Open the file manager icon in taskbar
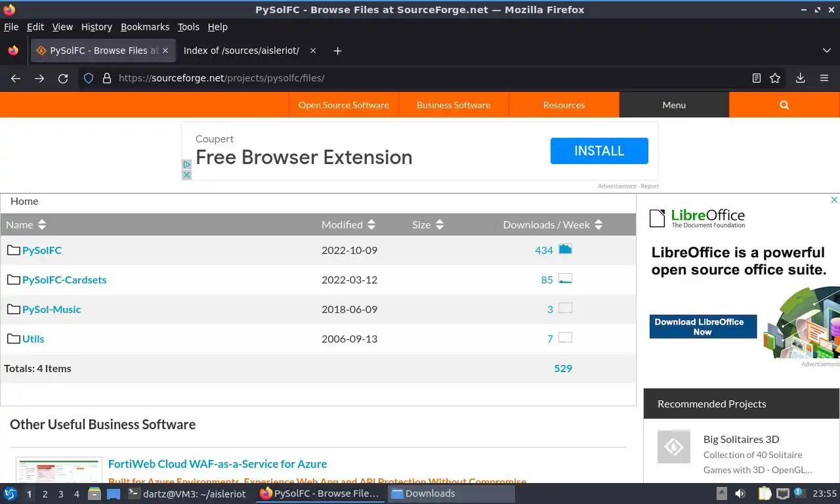840x504 pixels. coord(94,493)
